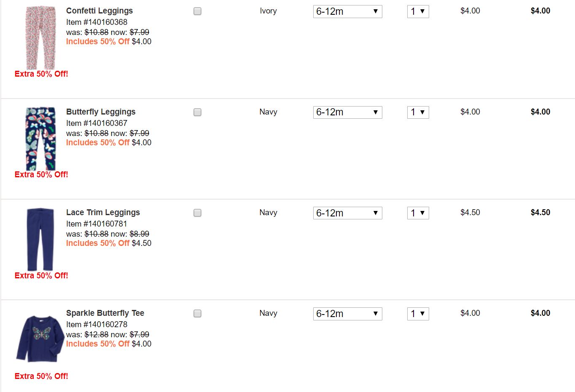Click the Sparkle Butterfly Tee title
This screenshot has height=392, width=575.
105,313
